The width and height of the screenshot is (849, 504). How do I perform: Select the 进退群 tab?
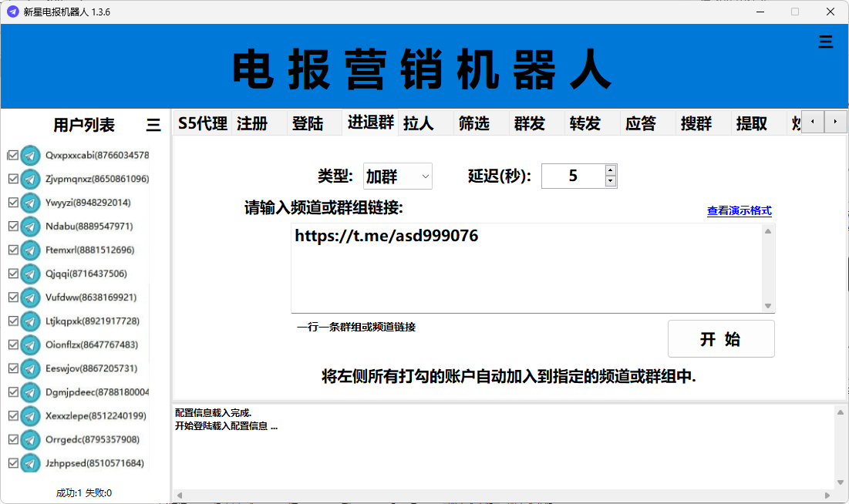(370, 123)
